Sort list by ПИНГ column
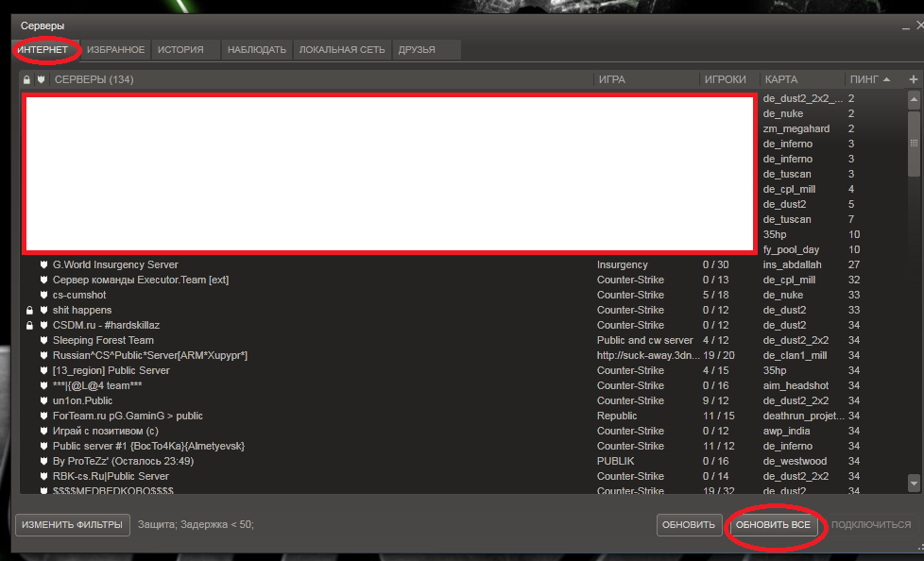This screenshot has width=924, height=561. coord(870,79)
